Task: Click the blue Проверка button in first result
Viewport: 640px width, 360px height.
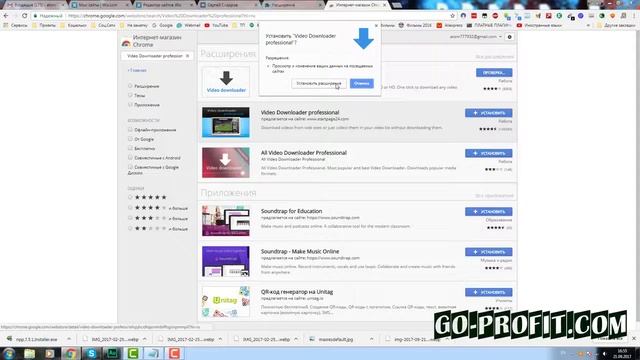Action: point(494,73)
